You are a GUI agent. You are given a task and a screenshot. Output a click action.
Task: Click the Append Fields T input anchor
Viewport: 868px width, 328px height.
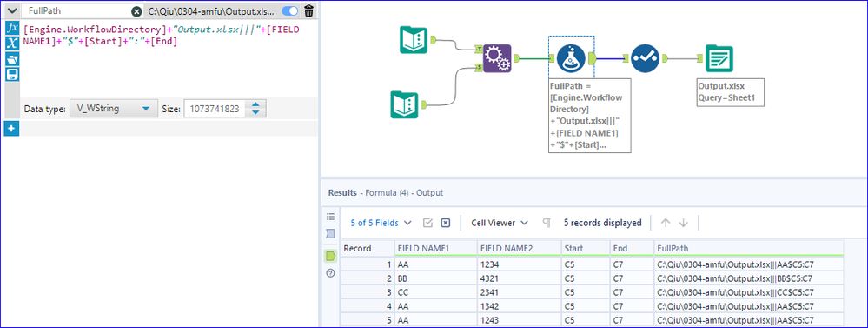[x=478, y=50]
